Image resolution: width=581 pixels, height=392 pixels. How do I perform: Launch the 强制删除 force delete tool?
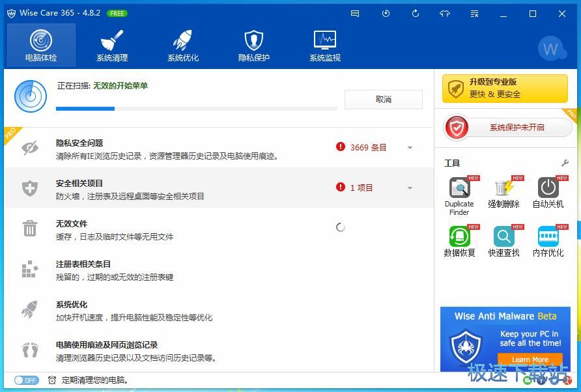pyautogui.click(x=503, y=192)
